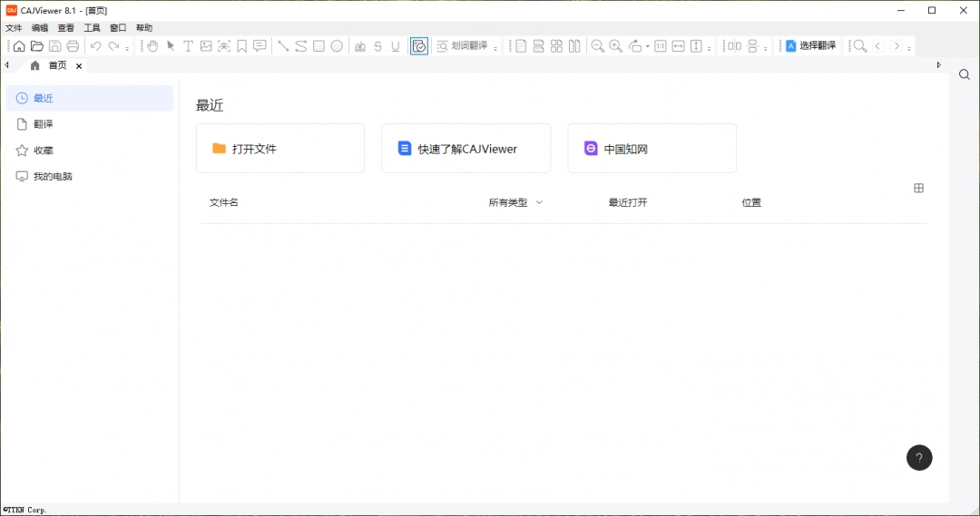
Task: Switch to continuous page layout
Action: 539,46
